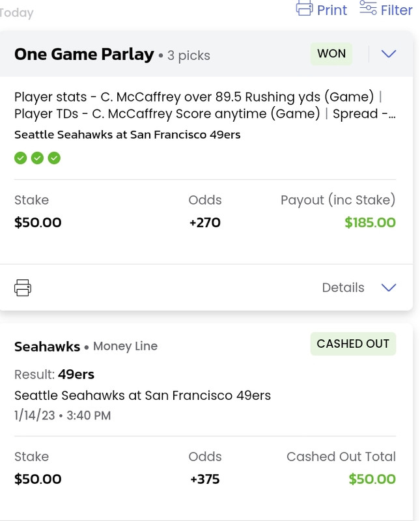The height and width of the screenshot is (521, 420).
Task: Select the WON status badge
Action: [x=331, y=53]
